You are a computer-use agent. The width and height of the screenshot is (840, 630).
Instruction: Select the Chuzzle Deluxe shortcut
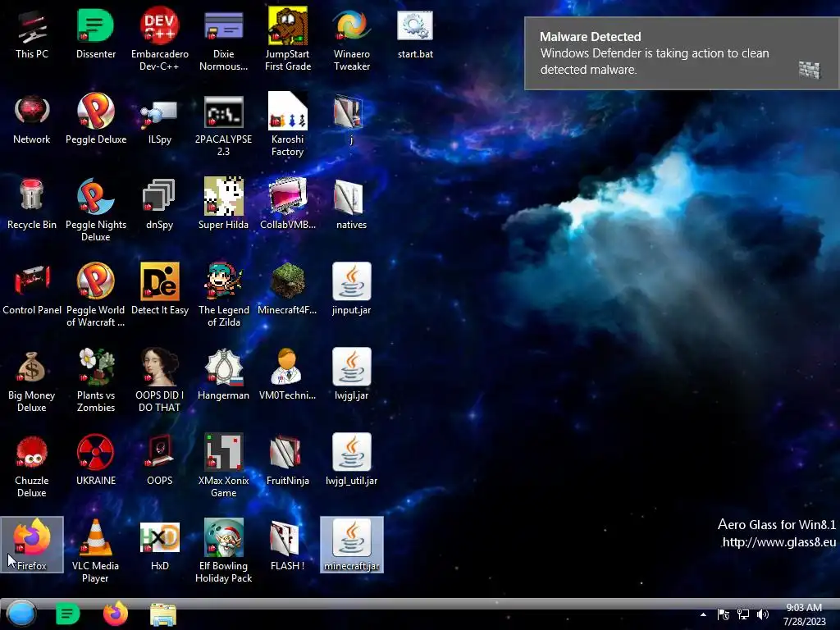click(32, 466)
